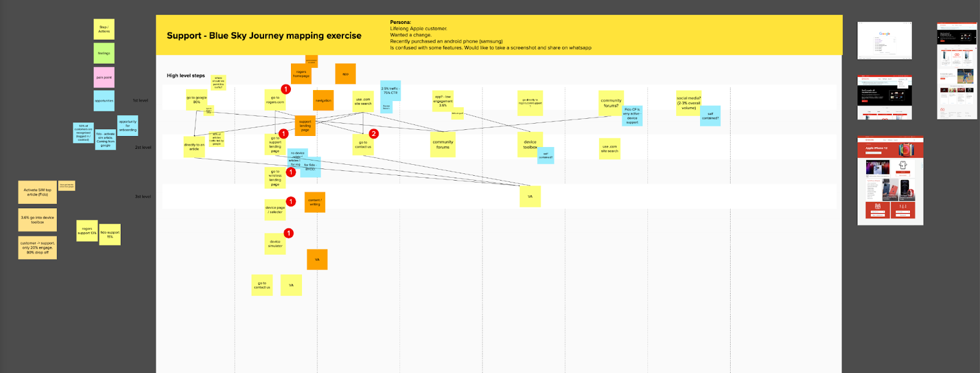
Task: Open the Google search screenshot thumbnail
Action: pyautogui.click(x=884, y=40)
